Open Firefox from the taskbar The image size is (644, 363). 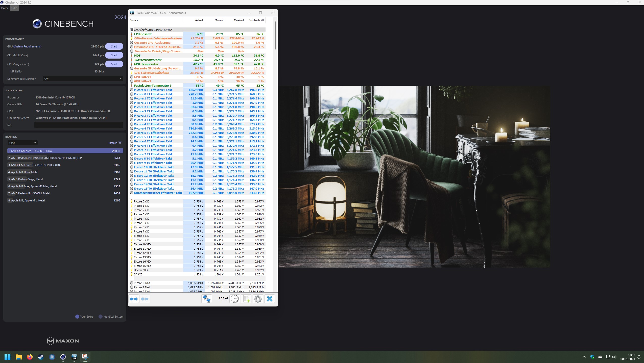point(30,357)
